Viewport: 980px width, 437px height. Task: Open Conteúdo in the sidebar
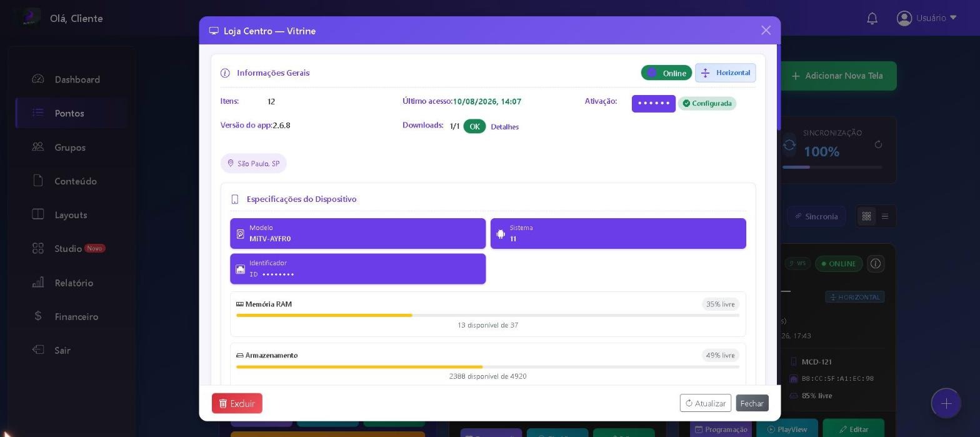pos(71,181)
